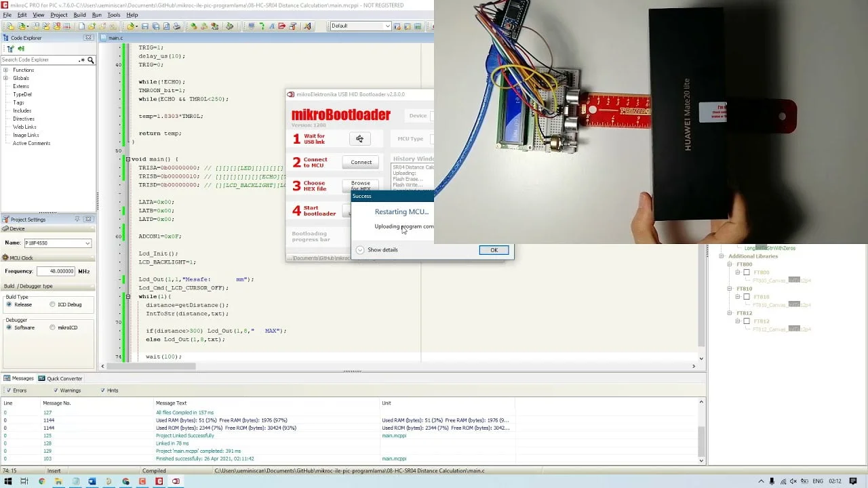Click the Code Explorer collapse-all icon
The height and width of the screenshot is (488, 868).
21,49
